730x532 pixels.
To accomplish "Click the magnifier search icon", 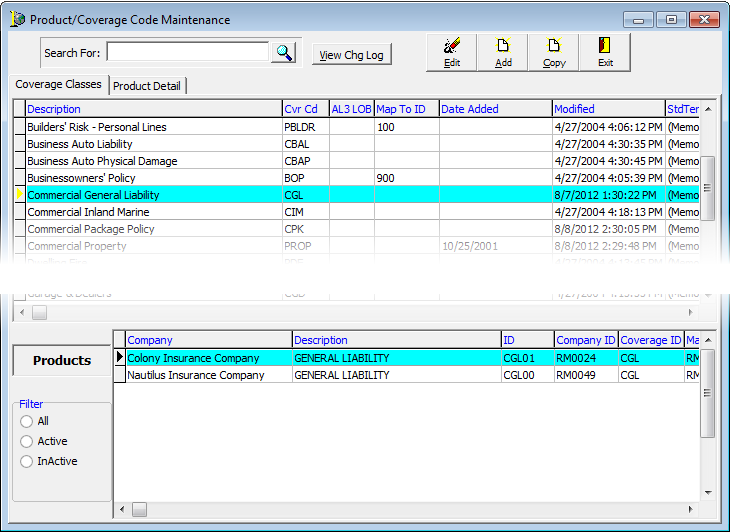I will coord(284,53).
